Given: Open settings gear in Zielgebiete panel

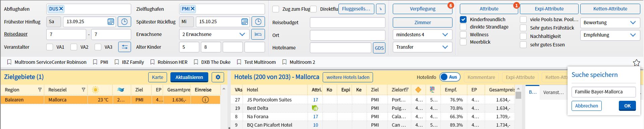Looking at the screenshot, I should tap(218, 77).
